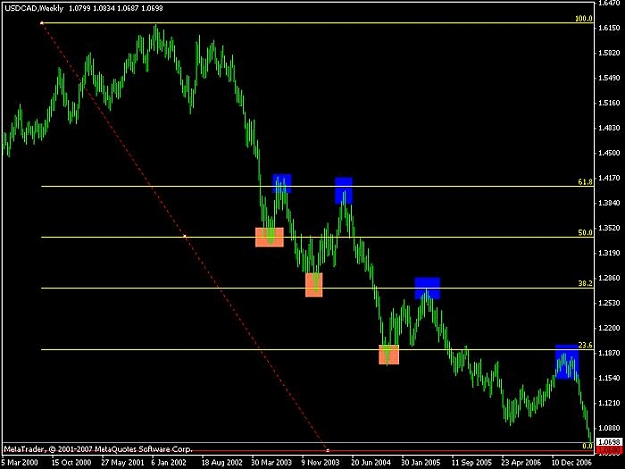625x469 pixels.
Task: Click the Fibonacci anchor point at the 100.0 line
Action: coord(41,23)
